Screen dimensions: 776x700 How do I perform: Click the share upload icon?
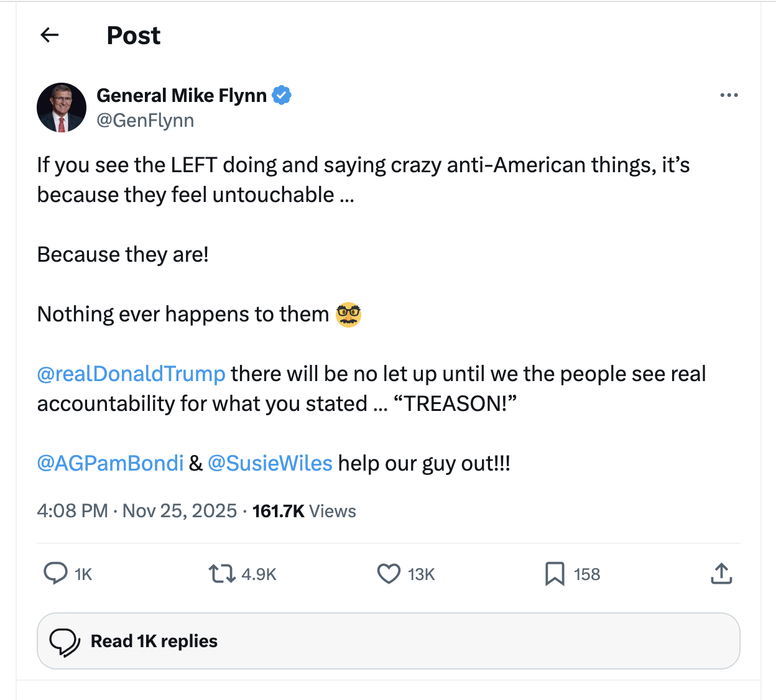tap(721, 573)
